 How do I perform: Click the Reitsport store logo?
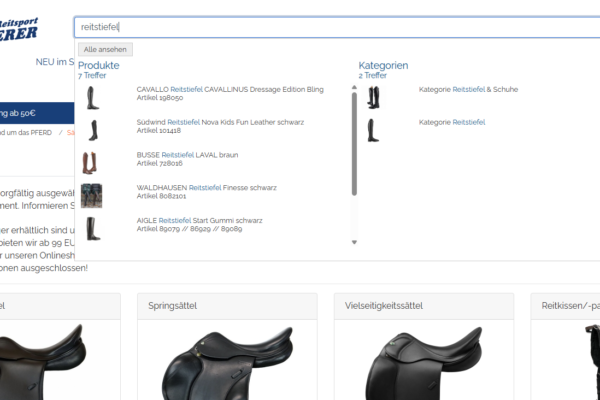pos(18,29)
